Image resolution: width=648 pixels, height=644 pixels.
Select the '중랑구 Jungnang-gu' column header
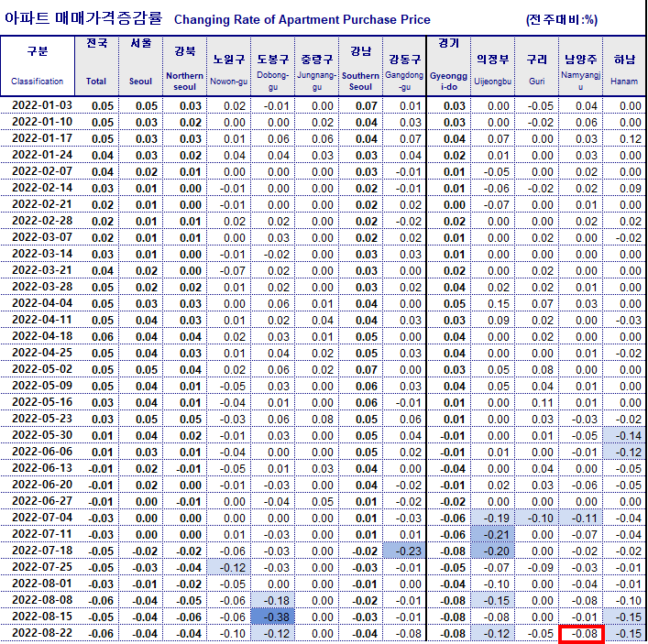click(x=316, y=66)
